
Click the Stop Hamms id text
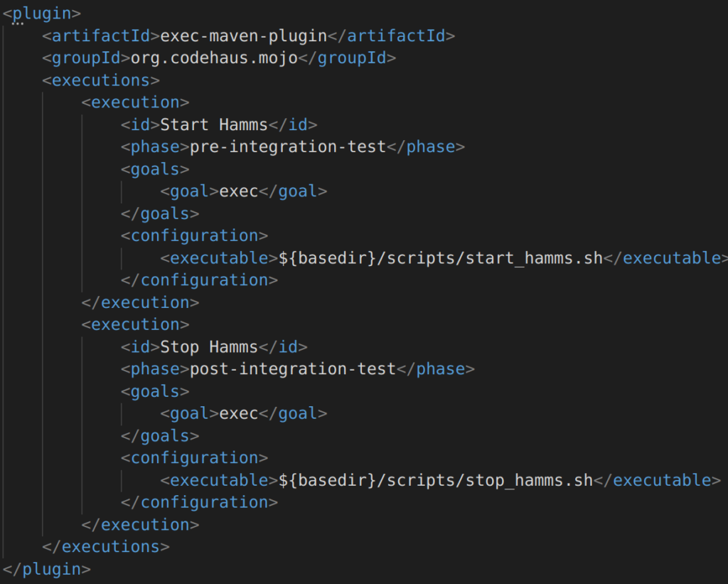[209, 347]
